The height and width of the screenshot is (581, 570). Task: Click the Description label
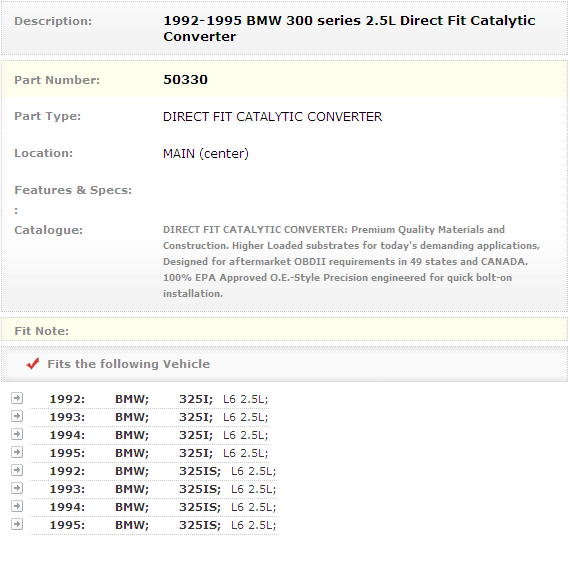(x=53, y=21)
